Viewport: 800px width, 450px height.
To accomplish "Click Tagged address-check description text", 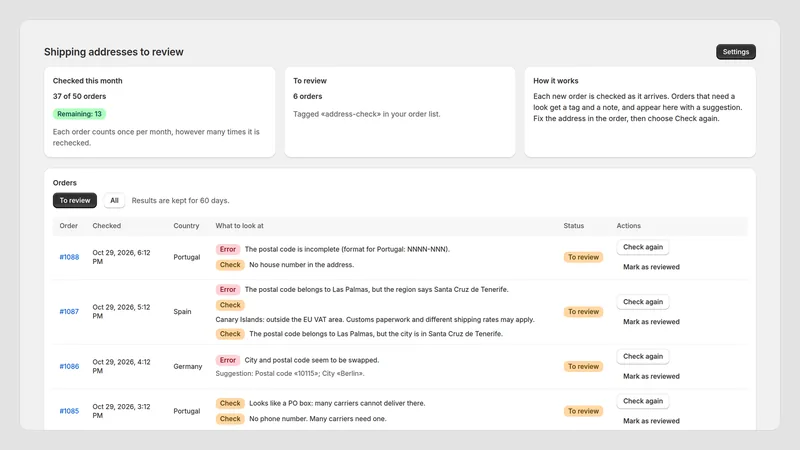I will (366, 114).
